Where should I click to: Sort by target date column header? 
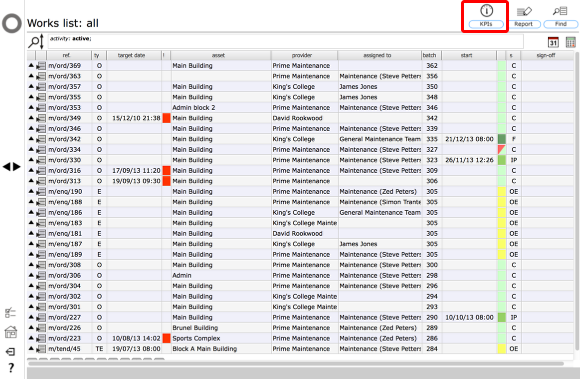[x=134, y=55]
